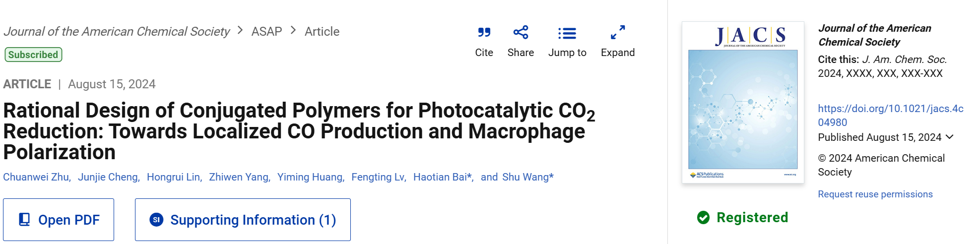Open Journal of the American Chemical Society breadcrumb
980x244 pixels.
tap(117, 31)
